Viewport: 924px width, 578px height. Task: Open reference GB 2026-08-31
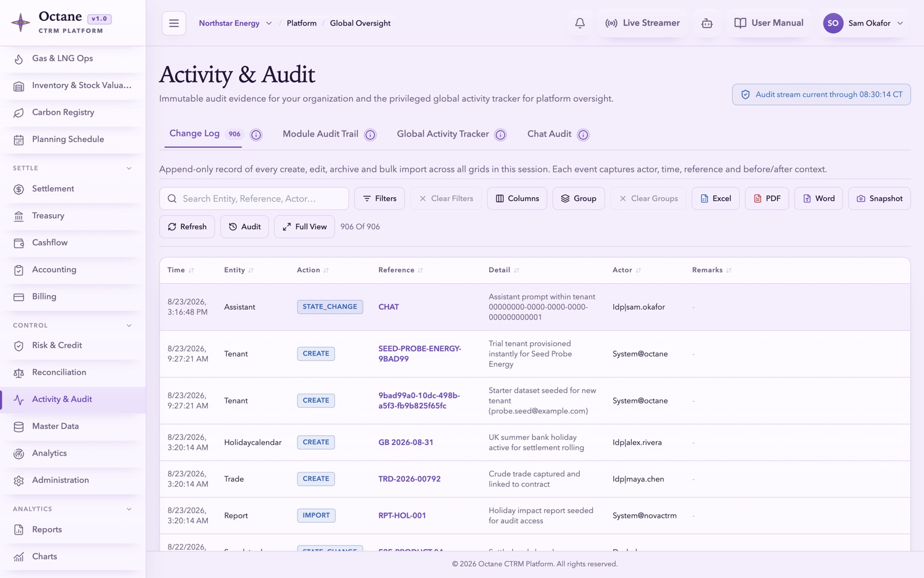405,443
